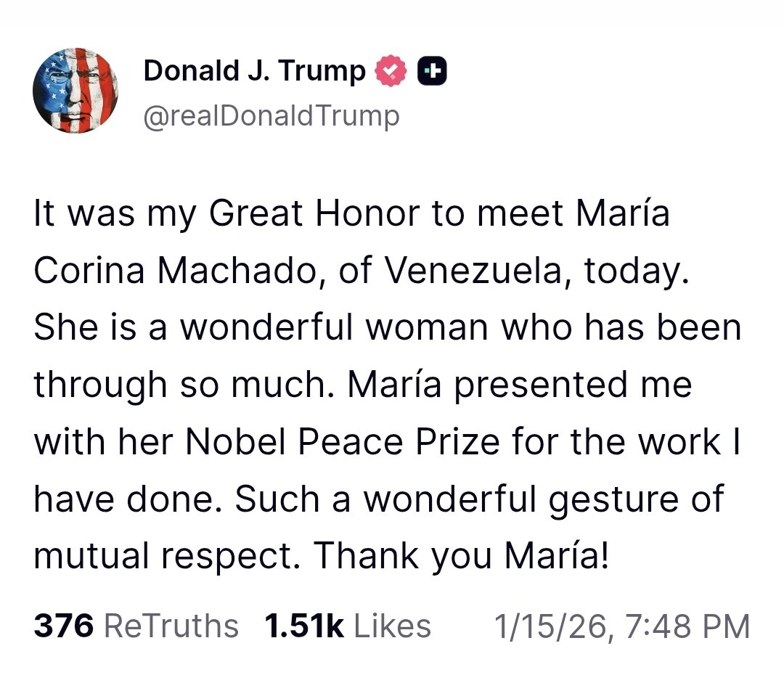Open the Donald J. Trump display name
Image resolution: width=784 pixels, height=675 pixels.
[254, 71]
